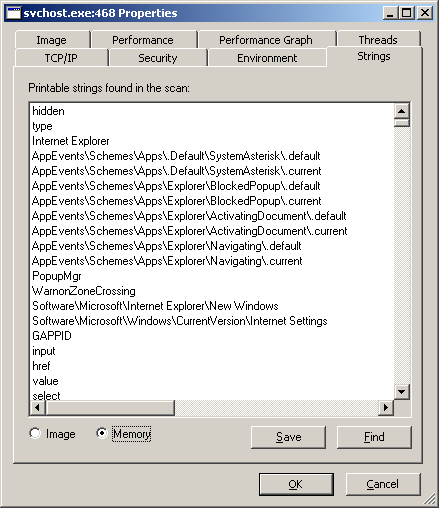Open the Performance Graph tab

(266, 40)
